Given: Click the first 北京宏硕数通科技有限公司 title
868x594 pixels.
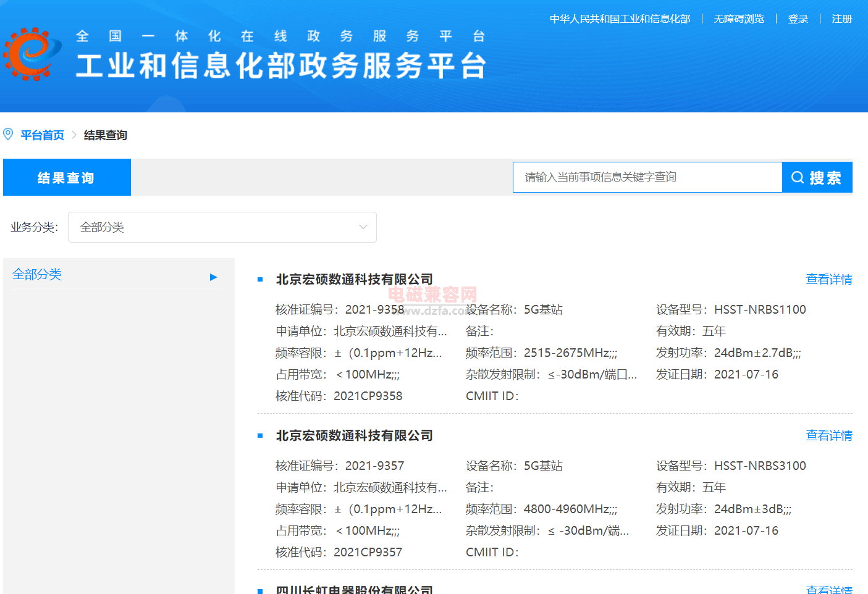Looking at the screenshot, I should click(354, 280).
